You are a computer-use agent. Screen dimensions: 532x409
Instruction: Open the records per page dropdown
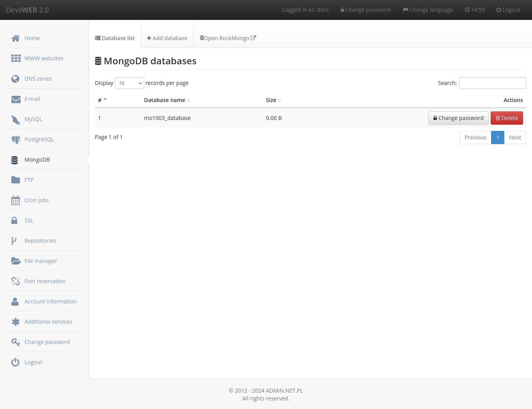coord(129,83)
